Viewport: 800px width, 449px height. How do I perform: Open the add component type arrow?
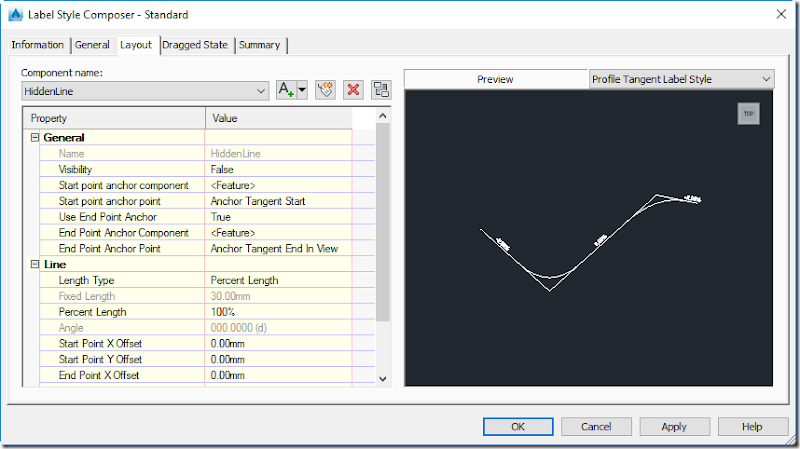(x=302, y=90)
